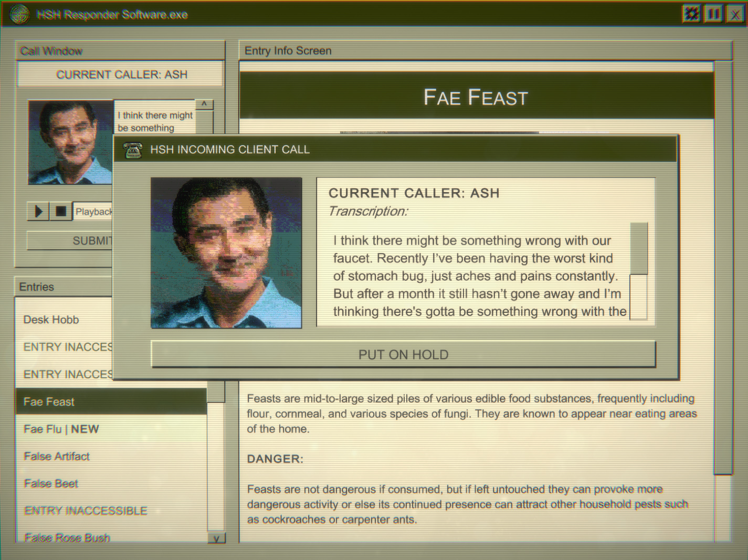
Task: Click the globe logo in the title bar
Action: pos(20,14)
